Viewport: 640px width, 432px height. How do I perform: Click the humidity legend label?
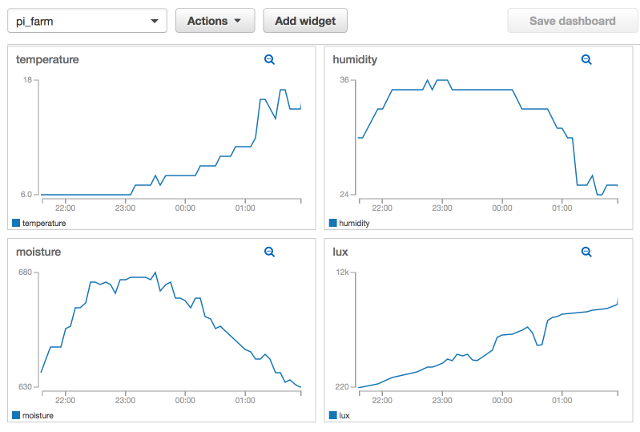tap(355, 223)
